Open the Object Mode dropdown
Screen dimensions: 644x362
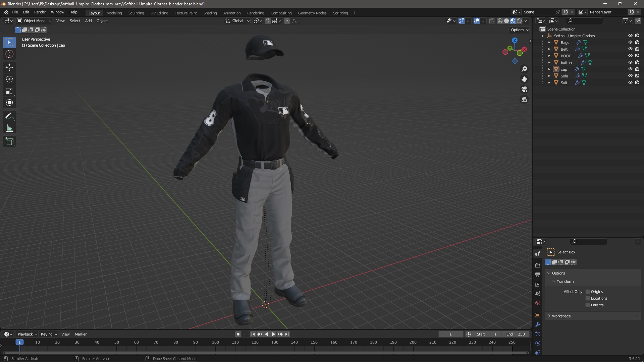click(x=34, y=21)
